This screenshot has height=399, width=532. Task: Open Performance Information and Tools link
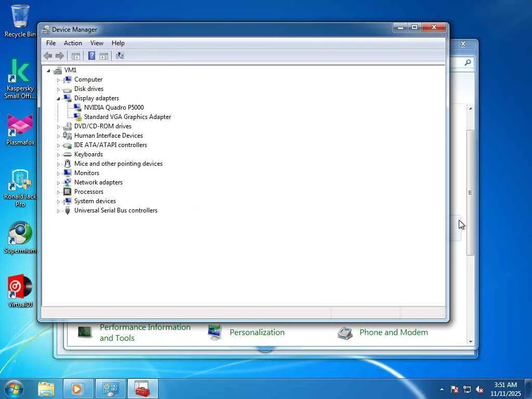[x=145, y=332]
